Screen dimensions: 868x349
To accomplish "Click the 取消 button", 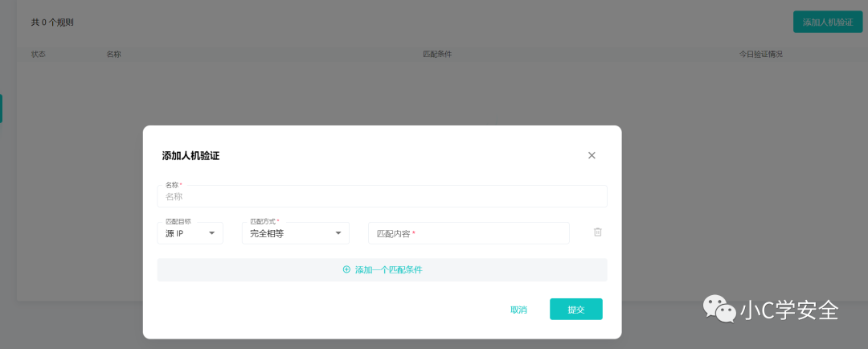I will click(x=518, y=310).
